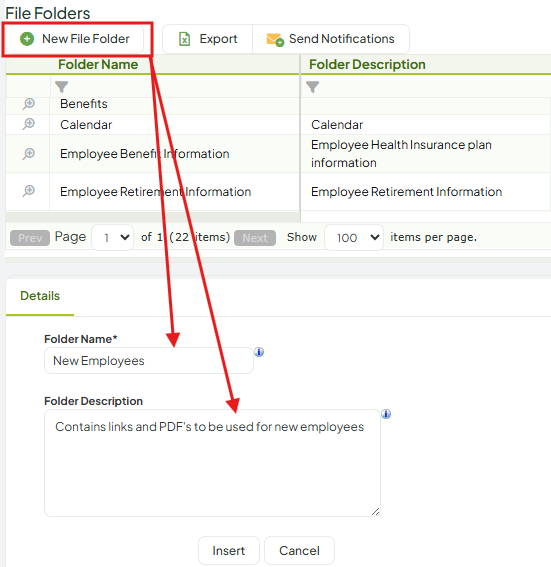Select the Calendar folder name cell
The image size is (551, 567).
(174, 125)
